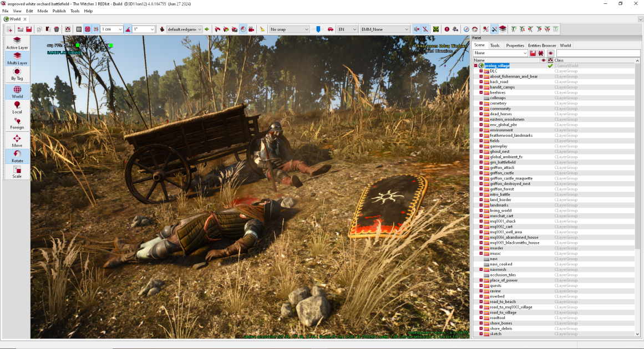The height and width of the screenshot is (349, 644).
Task: Switch to the World panel tab
Action: pyautogui.click(x=565, y=45)
